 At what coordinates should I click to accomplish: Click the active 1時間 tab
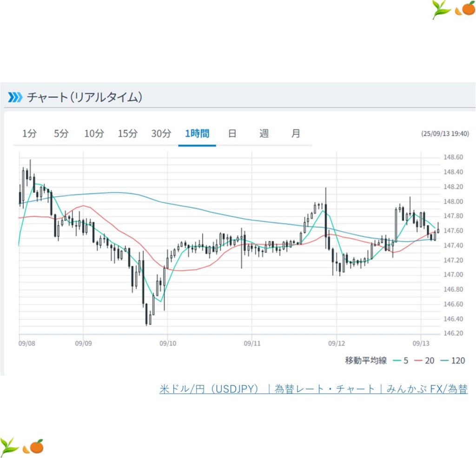197,134
